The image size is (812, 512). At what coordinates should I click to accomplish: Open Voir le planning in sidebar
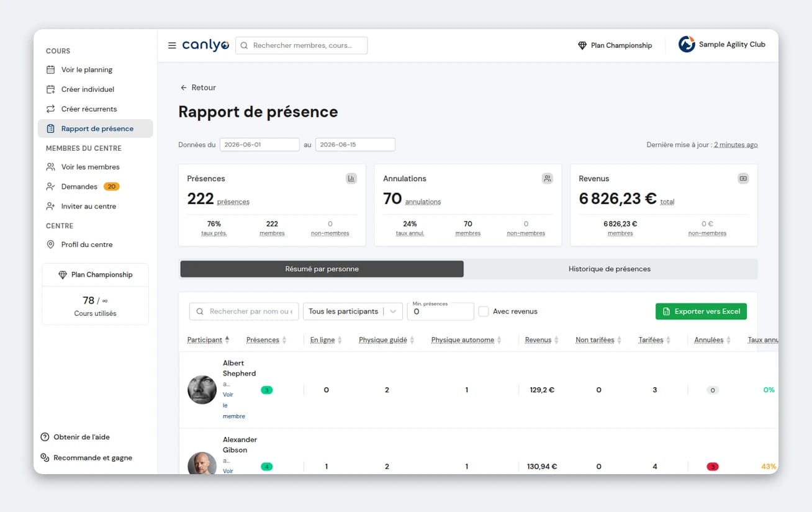coord(95,70)
